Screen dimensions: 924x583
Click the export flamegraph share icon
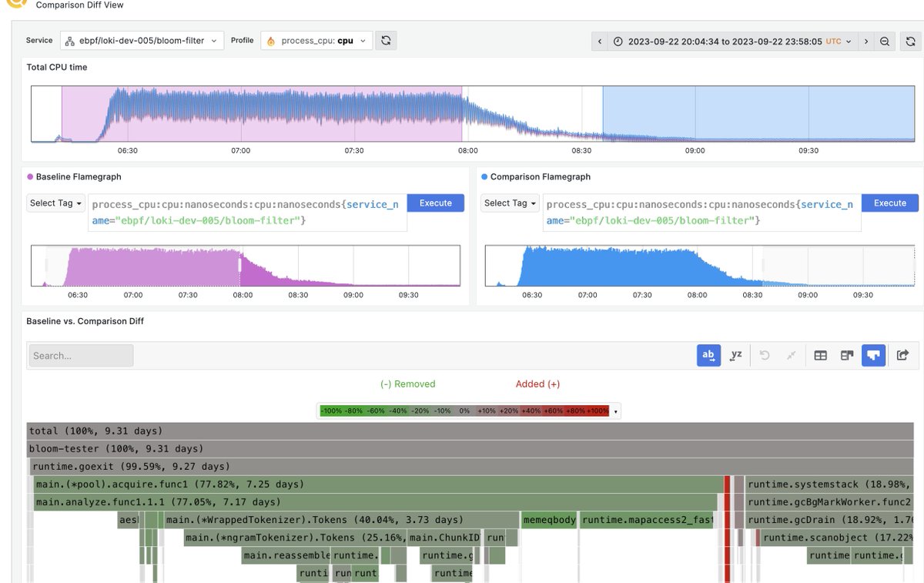click(x=902, y=355)
